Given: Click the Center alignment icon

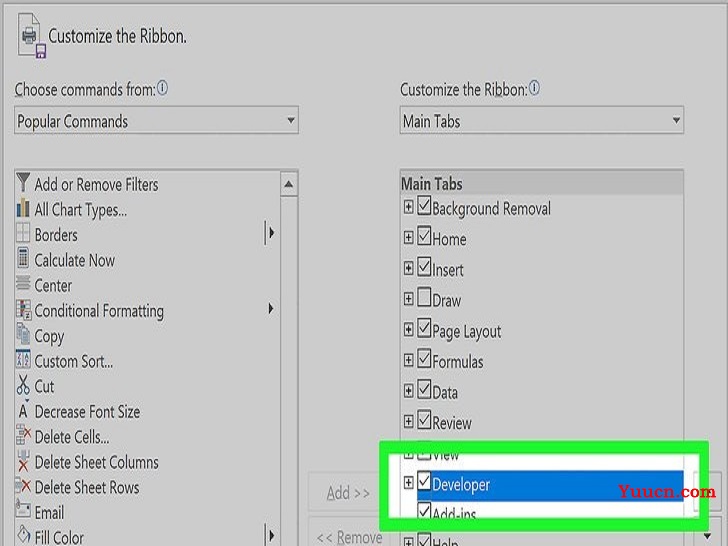Looking at the screenshot, I should (x=23, y=283).
